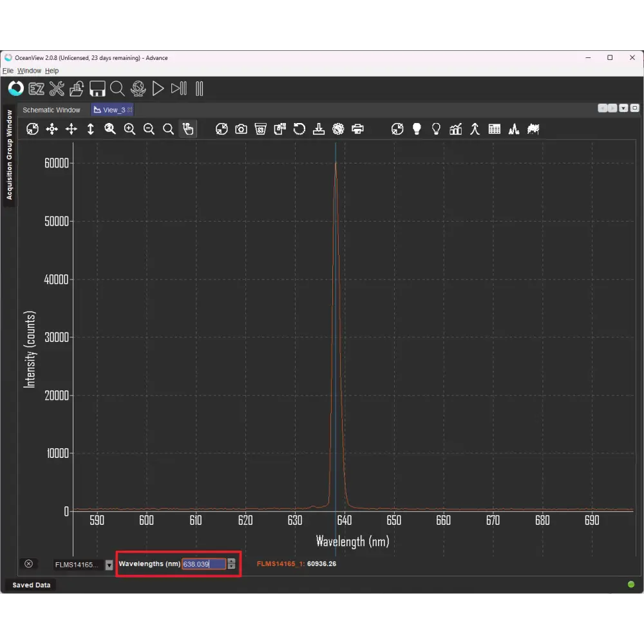Image resolution: width=644 pixels, height=644 pixels.
Task: Close the View_3 tab
Action: click(130, 110)
